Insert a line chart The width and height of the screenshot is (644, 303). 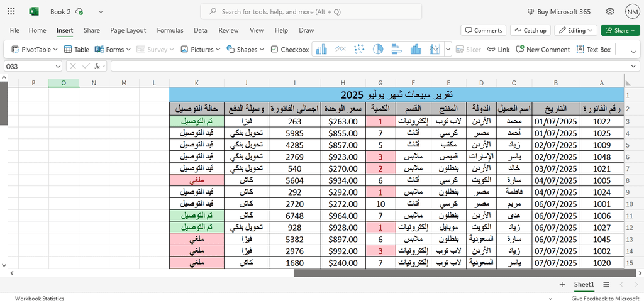(340, 49)
